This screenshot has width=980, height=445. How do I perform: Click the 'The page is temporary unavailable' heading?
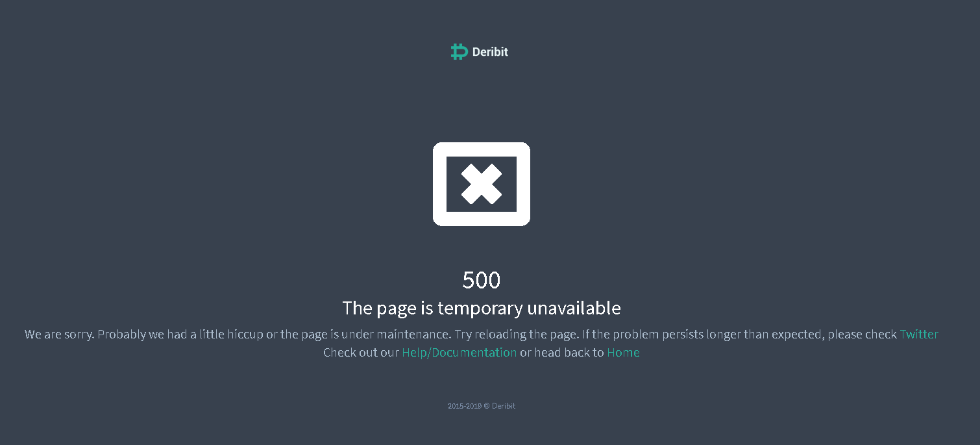pos(482,308)
